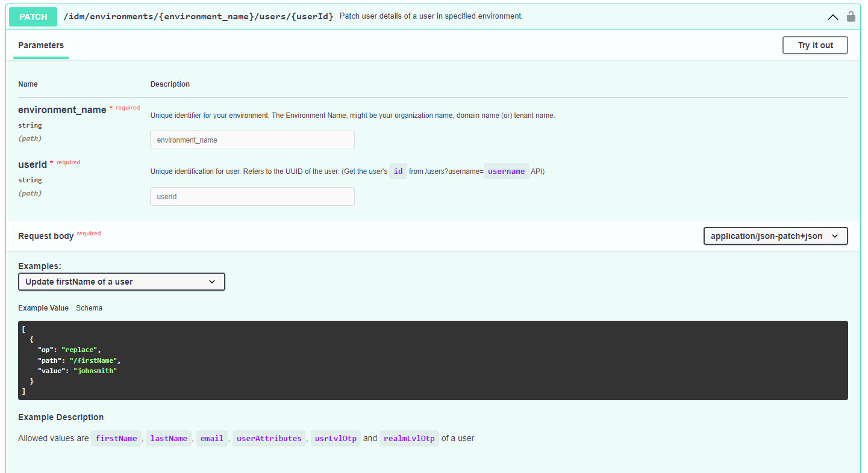Image resolution: width=868 pixels, height=473 pixels.
Task: Click the Parameters tab
Action: click(40, 45)
